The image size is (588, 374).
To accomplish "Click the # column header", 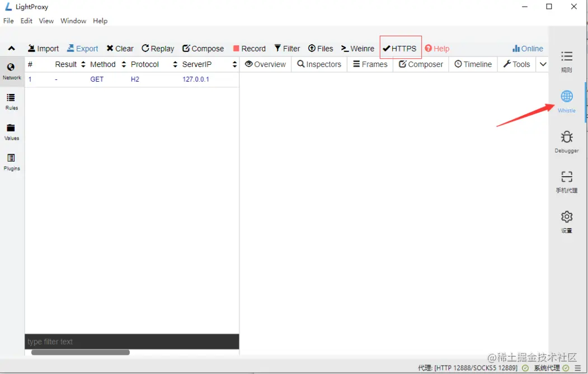I will (x=30, y=64).
